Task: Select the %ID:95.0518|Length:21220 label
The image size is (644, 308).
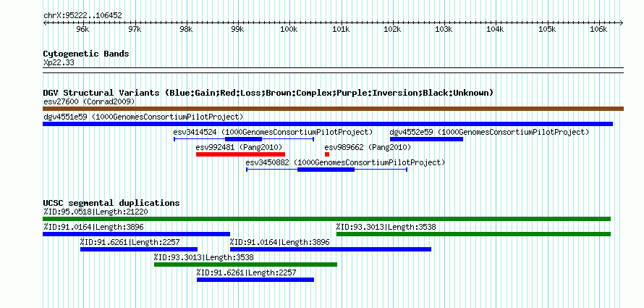Action: click(x=96, y=212)
